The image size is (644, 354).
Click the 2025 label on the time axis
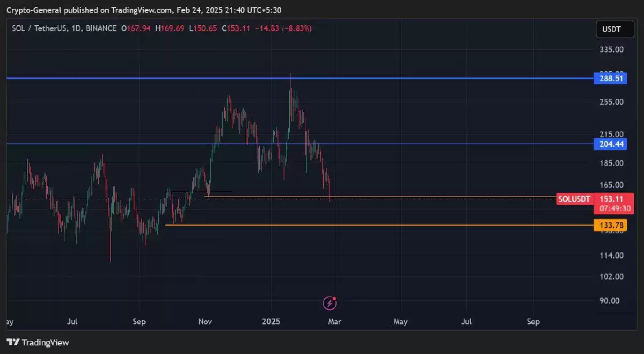click(x=271, y=322)
